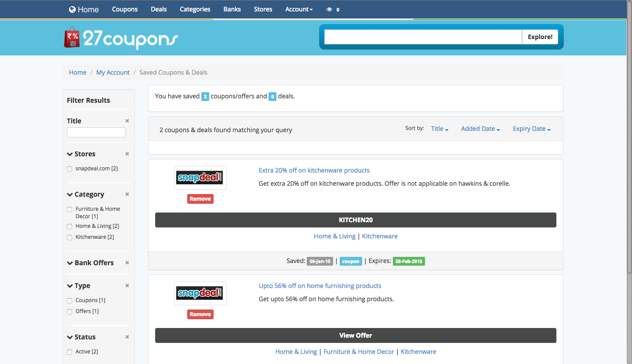Click the 'coupon' type badge
The width and height of the screenshot is (632, 364).
[x=351, y=261]
